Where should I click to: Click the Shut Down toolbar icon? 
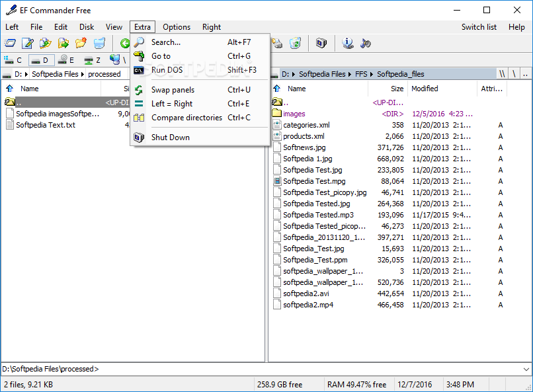click(321, 43)
